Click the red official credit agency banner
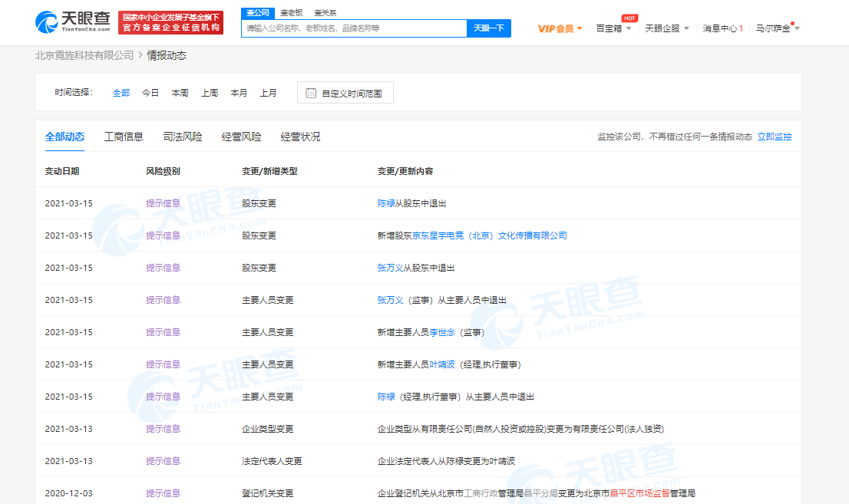This screenshot has height=504, width=849. [x=170, y=23]
